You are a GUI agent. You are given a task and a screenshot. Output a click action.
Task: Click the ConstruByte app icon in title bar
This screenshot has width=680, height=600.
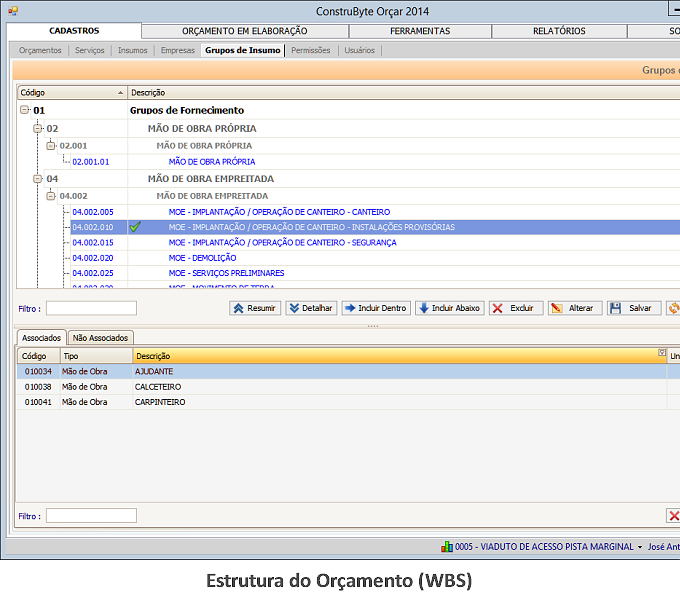click(x=13, y=11)
